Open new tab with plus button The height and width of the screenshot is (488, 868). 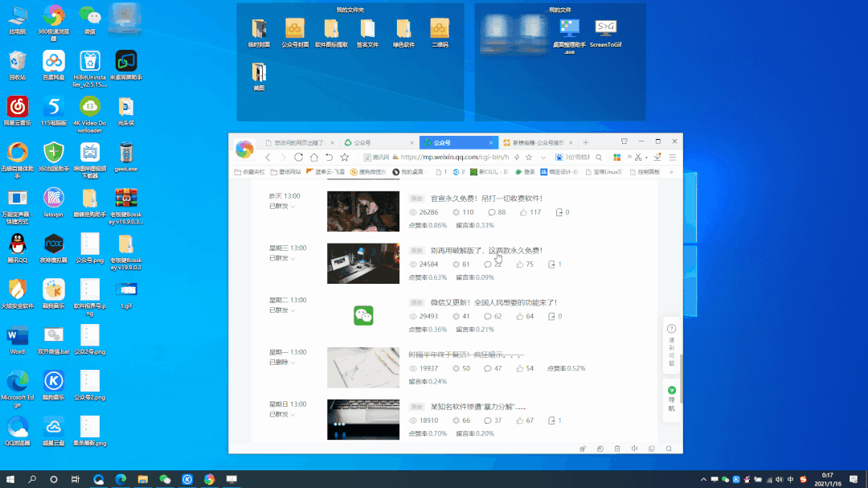586,142
